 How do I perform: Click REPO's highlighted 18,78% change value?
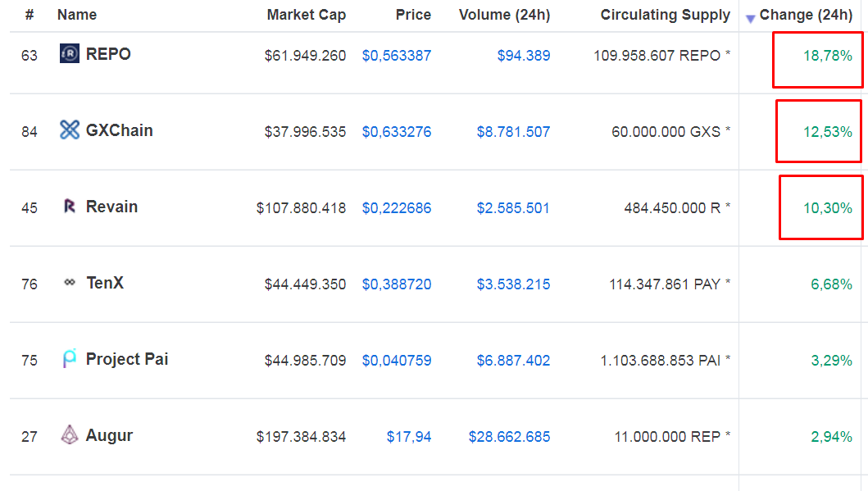click(828, 56)
